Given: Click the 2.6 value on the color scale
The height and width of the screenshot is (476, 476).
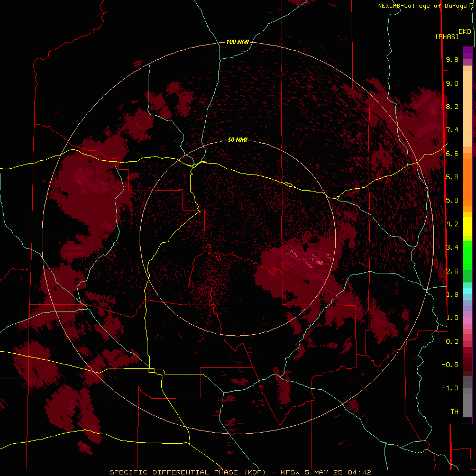Looking at the screenshot, I should pyautogui.click(x=452, y=271).
